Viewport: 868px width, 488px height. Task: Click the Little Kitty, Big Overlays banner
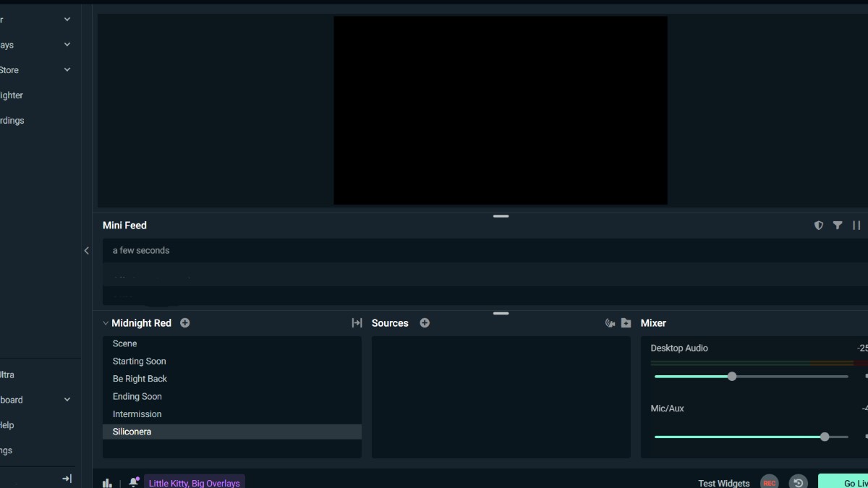pyautogui.click(x=194, y=482)
